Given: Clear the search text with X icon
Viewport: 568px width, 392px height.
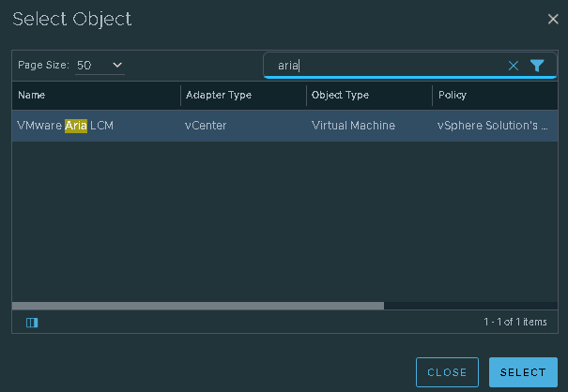Looking at the screenshot, I should tap(514, 66).
